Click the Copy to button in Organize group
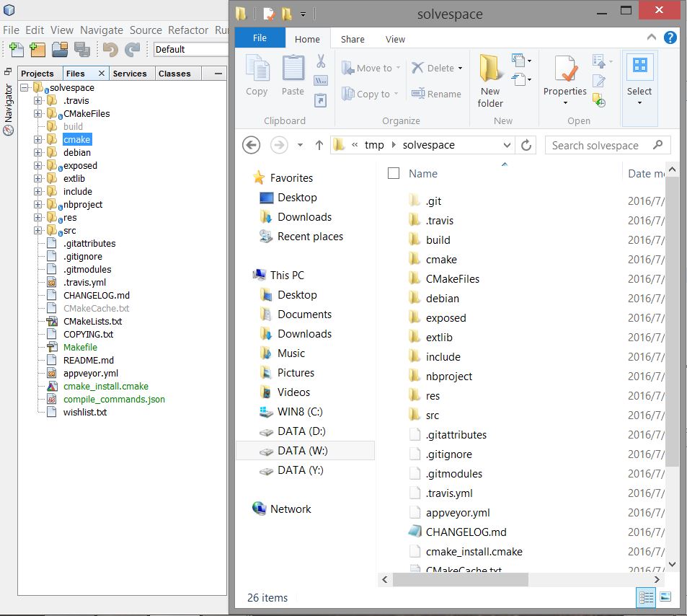Image resolution: width=687 pixels, height=616 pixels. tap(369, 94)
